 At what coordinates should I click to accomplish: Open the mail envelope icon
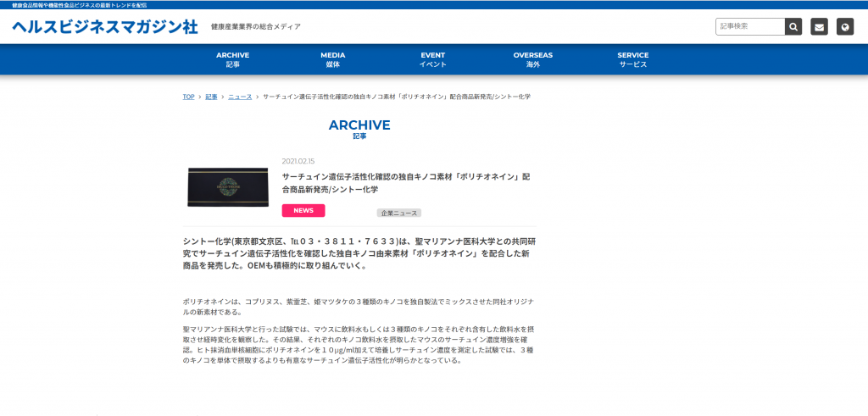820,26
